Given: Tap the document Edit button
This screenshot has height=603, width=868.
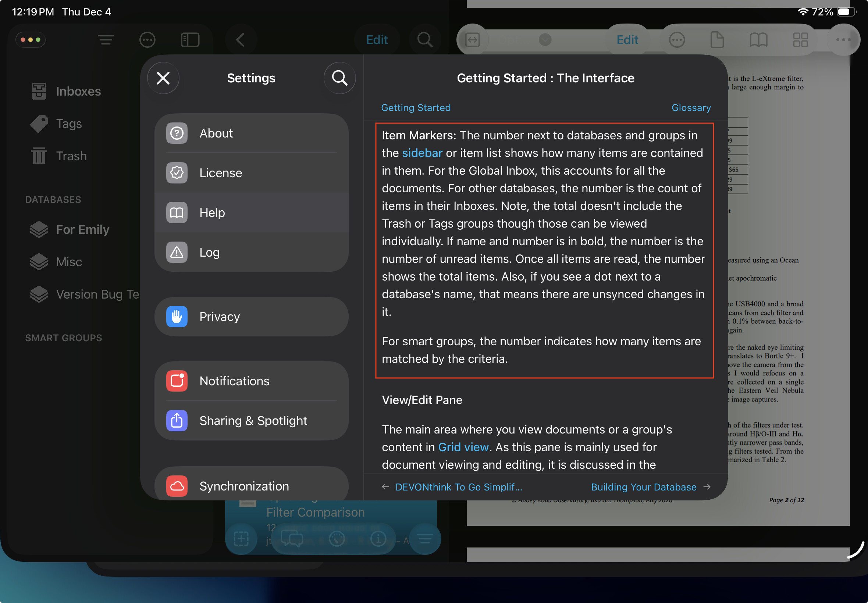Looking at the screenshot, I should coord(627,40).
